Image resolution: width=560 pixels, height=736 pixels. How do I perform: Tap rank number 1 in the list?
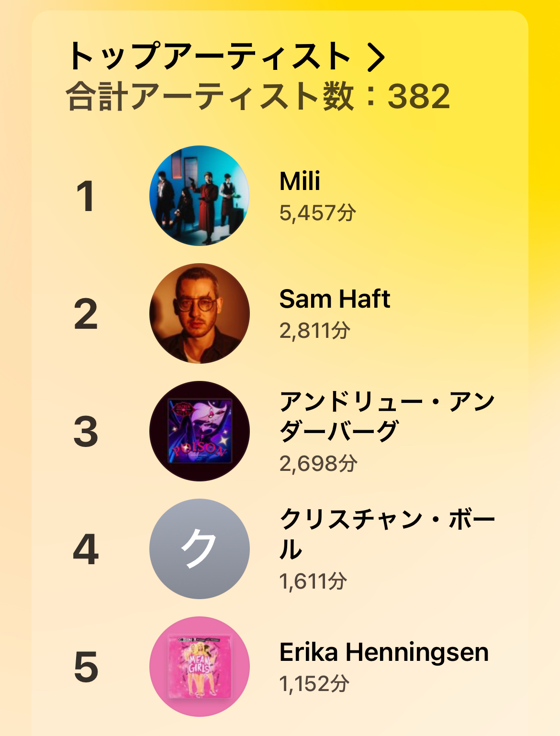pyautogui.click(x=86, y=196)
